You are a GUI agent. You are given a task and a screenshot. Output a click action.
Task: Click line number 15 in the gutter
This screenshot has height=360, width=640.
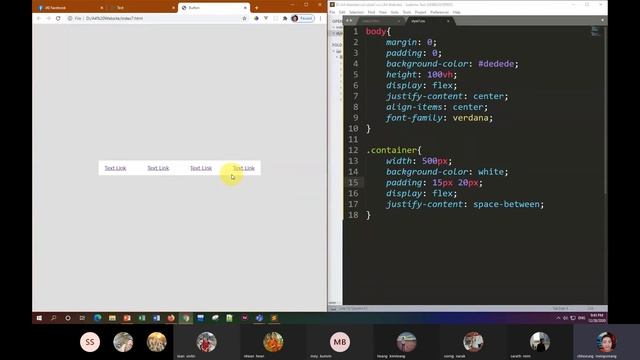(353, 182)
